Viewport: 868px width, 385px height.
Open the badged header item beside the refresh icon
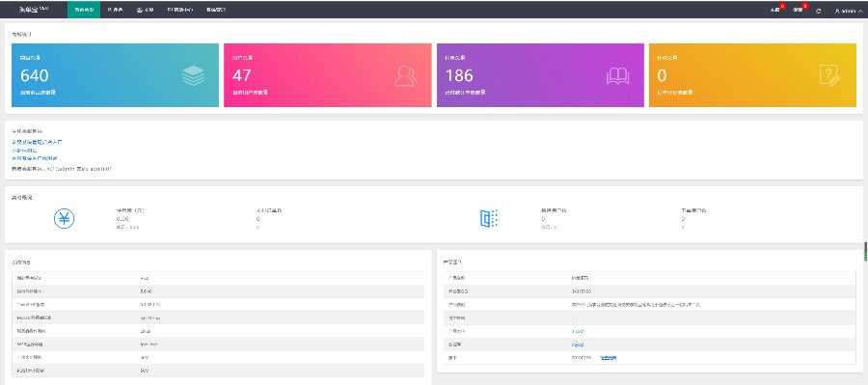point(799,10)
